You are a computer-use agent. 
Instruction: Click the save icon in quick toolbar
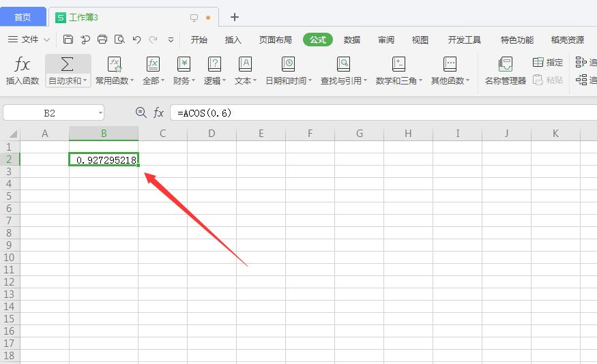[68, 39]
